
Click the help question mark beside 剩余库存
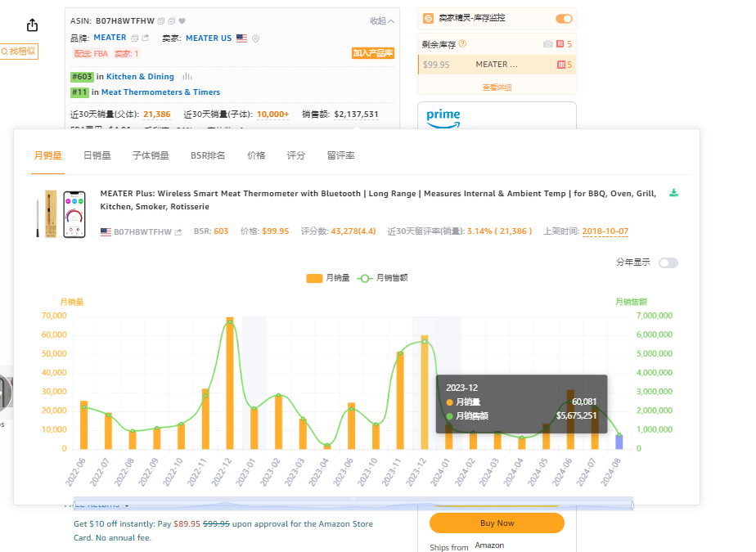pos(463,44)
